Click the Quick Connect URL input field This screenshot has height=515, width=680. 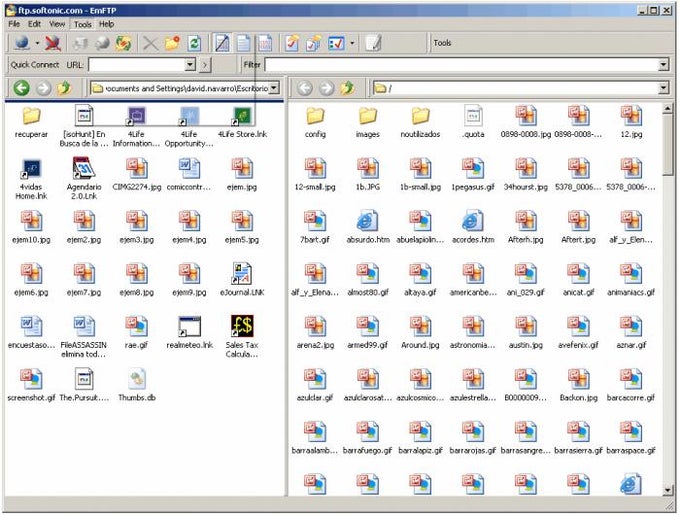pos(137,65)
